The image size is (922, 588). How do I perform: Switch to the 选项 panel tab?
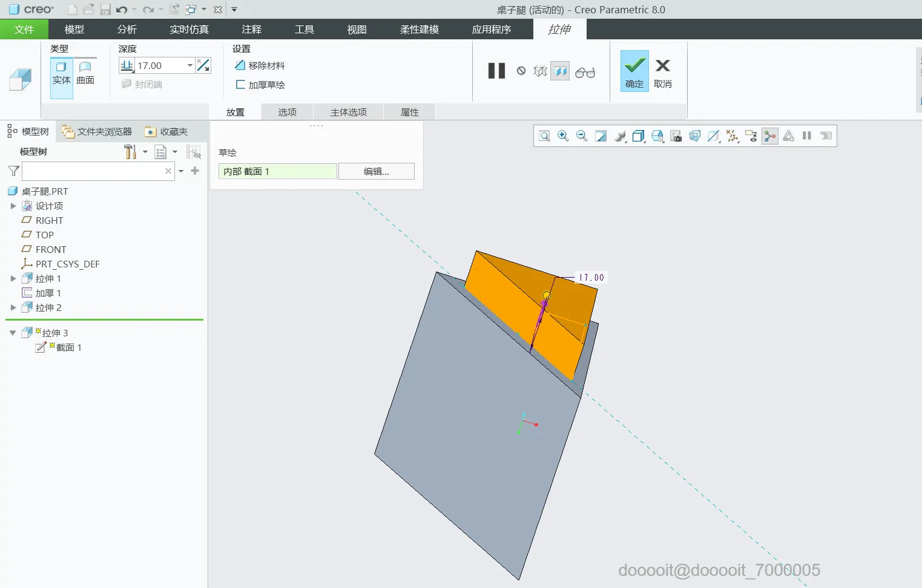287,112
